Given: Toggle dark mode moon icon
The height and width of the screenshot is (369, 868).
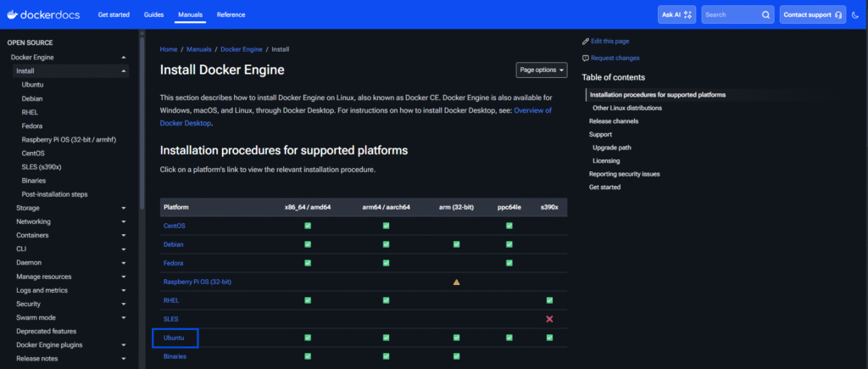Looking at the screenshot, I should click(856, 14).
